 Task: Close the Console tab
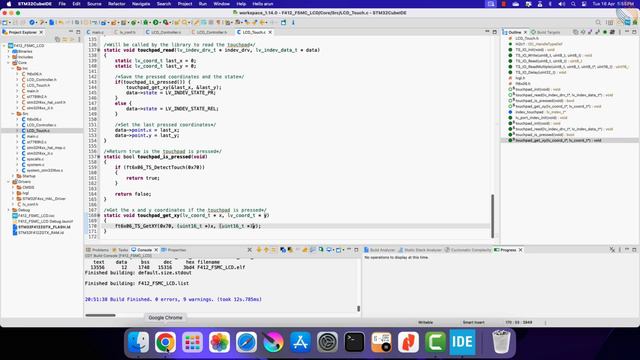(156, 250)
